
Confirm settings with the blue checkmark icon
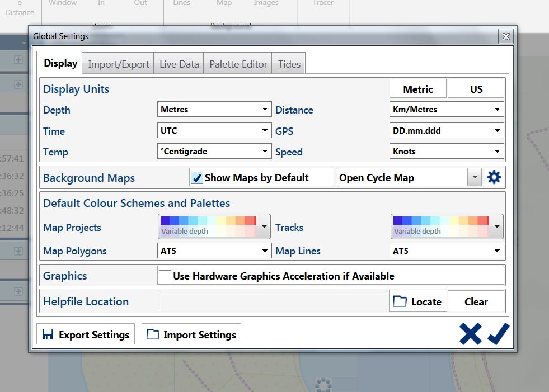pyautogui.click(x=498, y=334)
